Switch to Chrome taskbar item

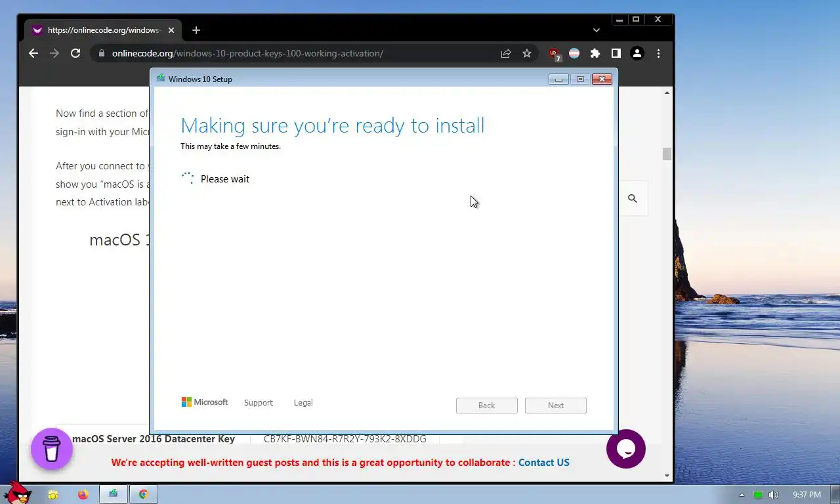[143, 494]
